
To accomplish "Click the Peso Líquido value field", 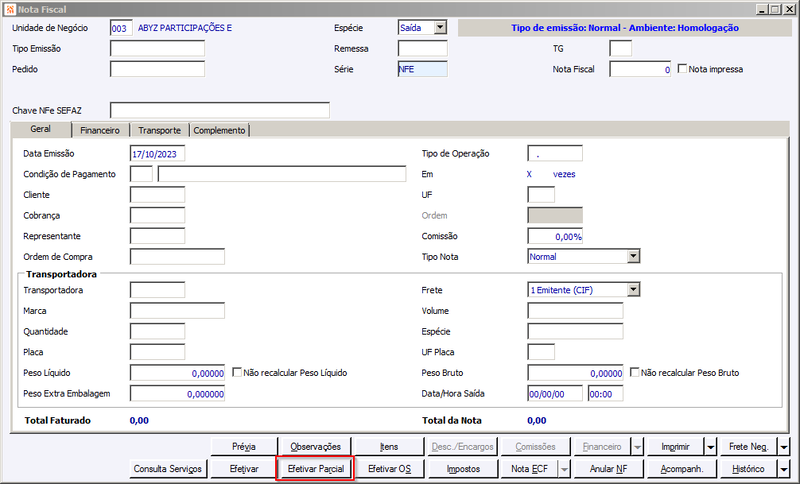I will (178, 373).
